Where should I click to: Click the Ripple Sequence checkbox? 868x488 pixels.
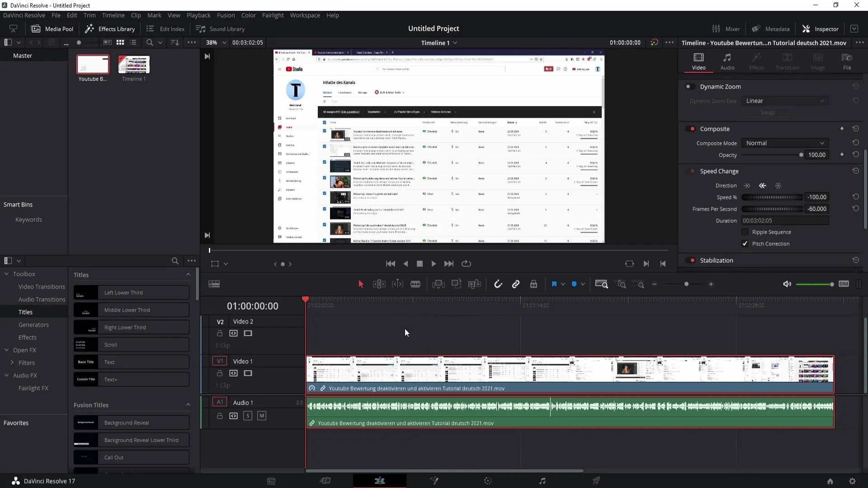click(745, 232)
